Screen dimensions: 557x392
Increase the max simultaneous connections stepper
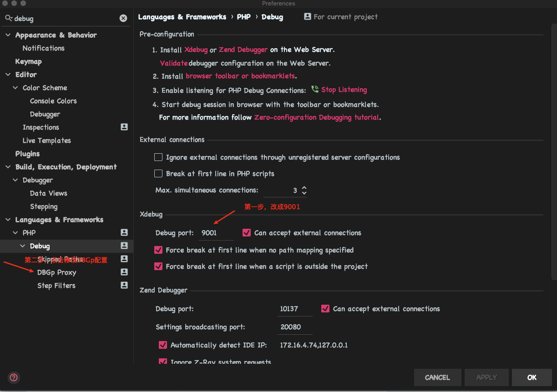(x=304, y=187)
